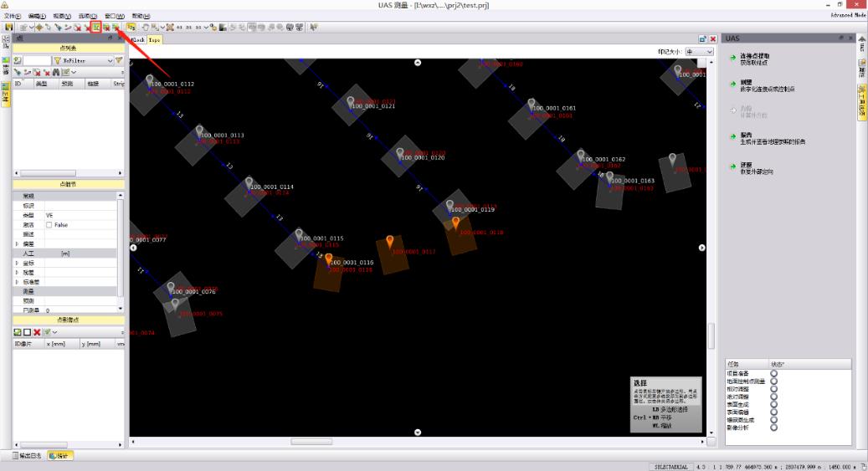Switch to the Topo tab
Screen dimensions: 868x471
pyautogui.click(x=155, y=39)
